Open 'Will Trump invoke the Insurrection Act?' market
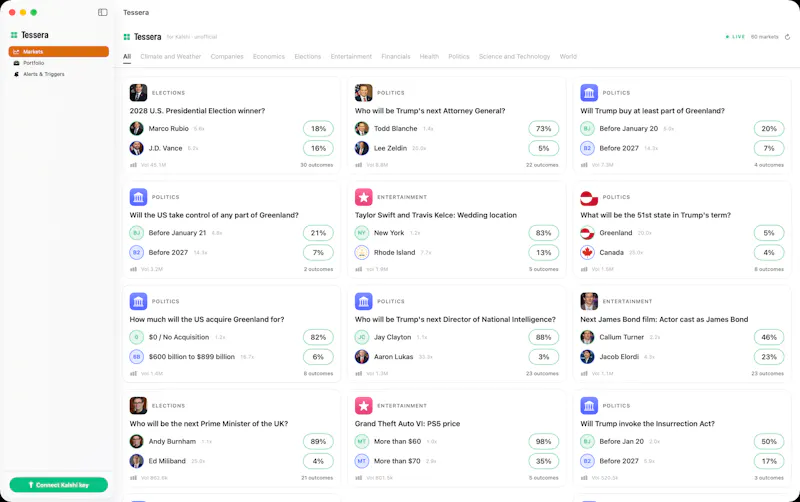 click(647, 424)
